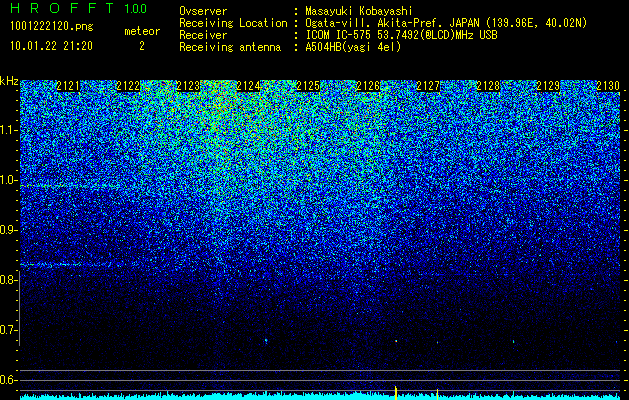629x400 pixels.
Task: Click the 0.7 kHz axis label
Action: [x=9, y=330]
